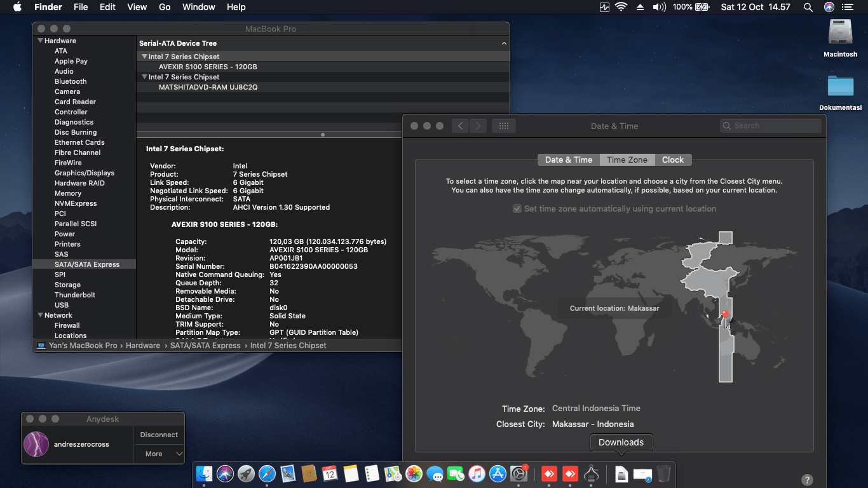Switch to the Date & Time tab
Image resolution: width=868 pixels, height=488 pixels.
tap(568, 159)
